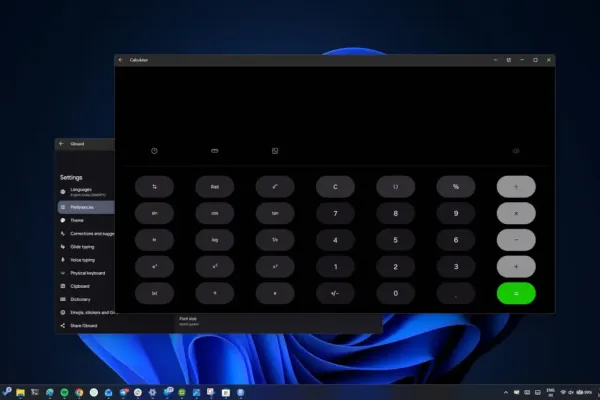Tap digit 7 key
Screen dimensions: 600x400
point(335,213)
